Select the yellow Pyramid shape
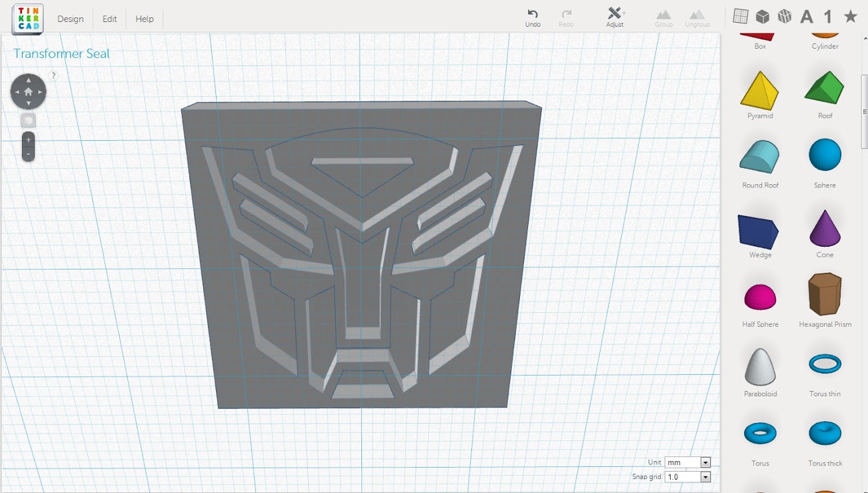This screenshot has height=493, width=868. [759, 91]
